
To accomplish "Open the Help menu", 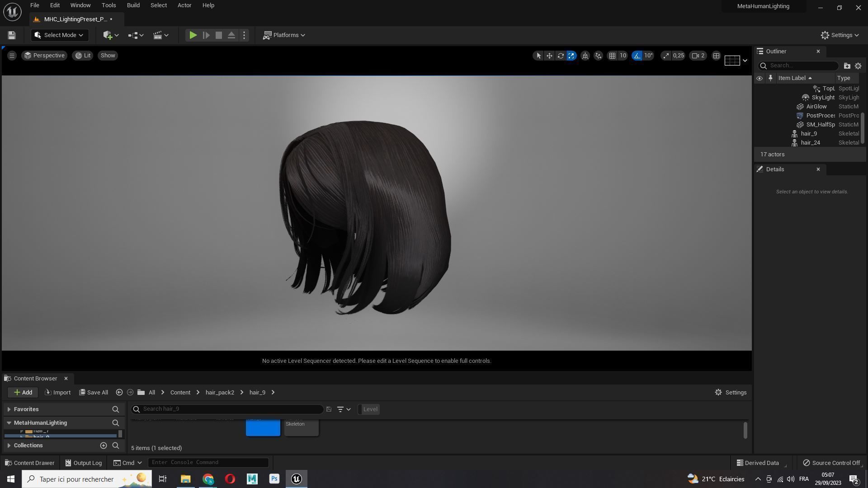I will (208, 5).
